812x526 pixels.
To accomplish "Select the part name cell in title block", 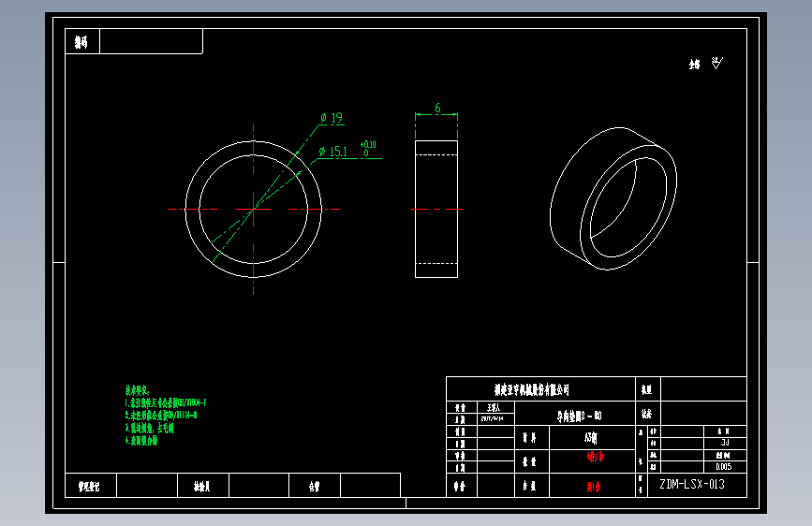I will (x=575, y=414).
